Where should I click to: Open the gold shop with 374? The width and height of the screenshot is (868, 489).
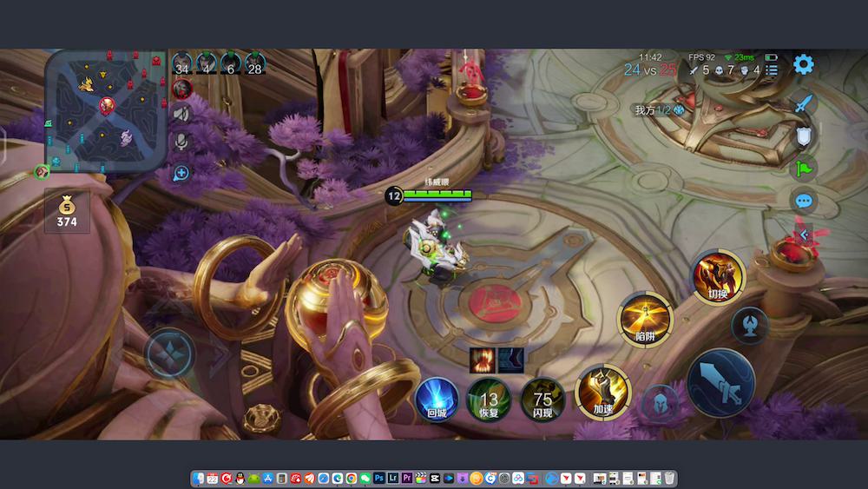tap(67, 211)
